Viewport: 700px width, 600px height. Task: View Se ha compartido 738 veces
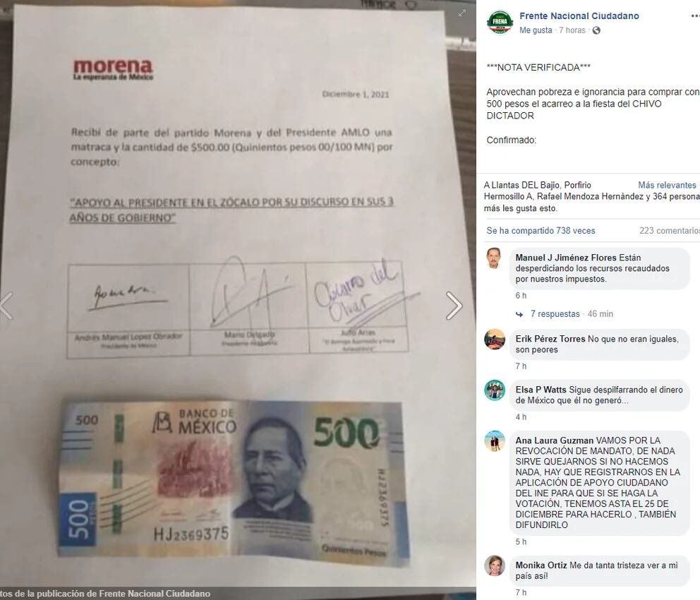pos(541,231)
